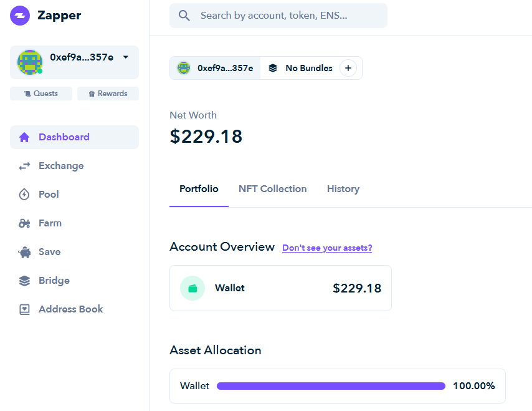Click the search accounts input field
Screen dimensions: 532x411
[x=278, y=15]
